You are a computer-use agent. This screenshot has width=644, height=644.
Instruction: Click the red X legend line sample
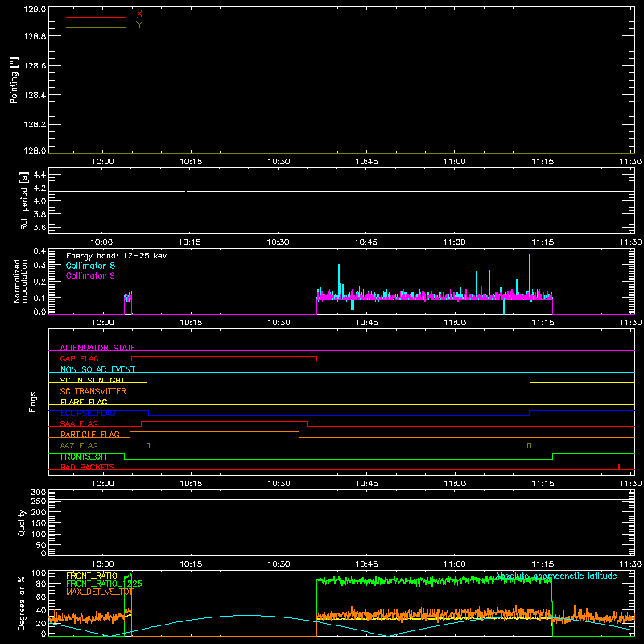(x=96, y=17)
